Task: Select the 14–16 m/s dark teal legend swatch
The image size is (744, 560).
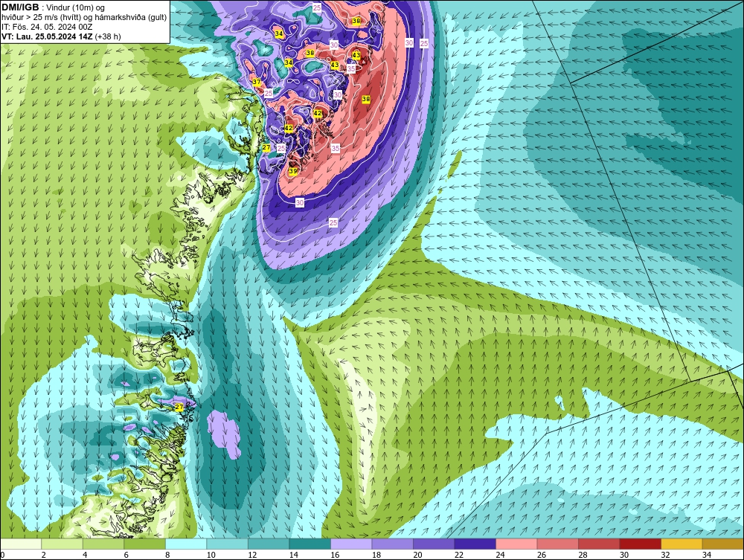Action: (310, 544)
